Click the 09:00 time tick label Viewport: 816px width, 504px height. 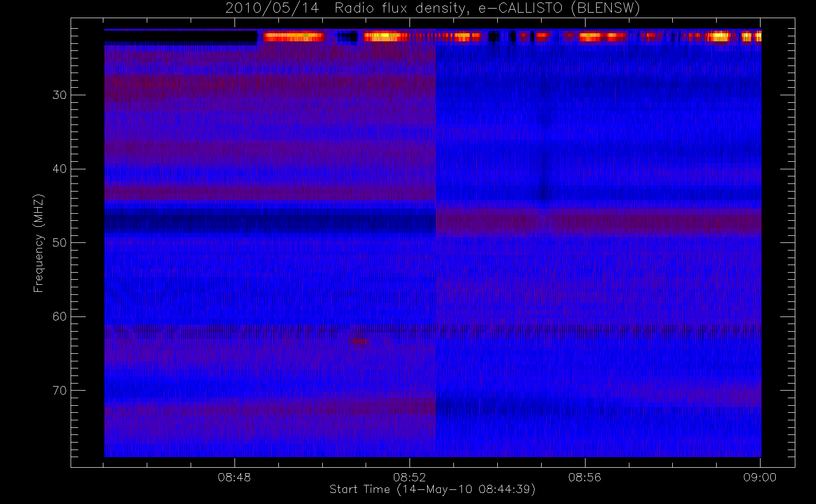(760, 477)
